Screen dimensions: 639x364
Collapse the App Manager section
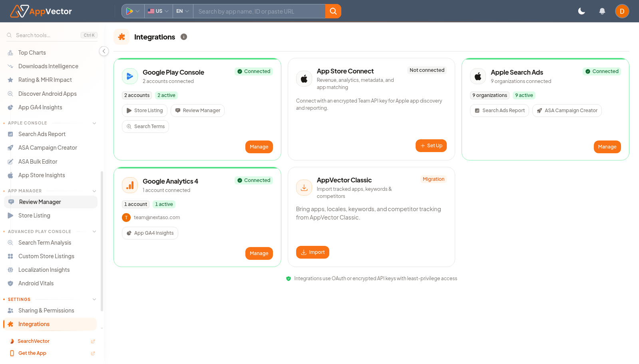pos(94,191)
